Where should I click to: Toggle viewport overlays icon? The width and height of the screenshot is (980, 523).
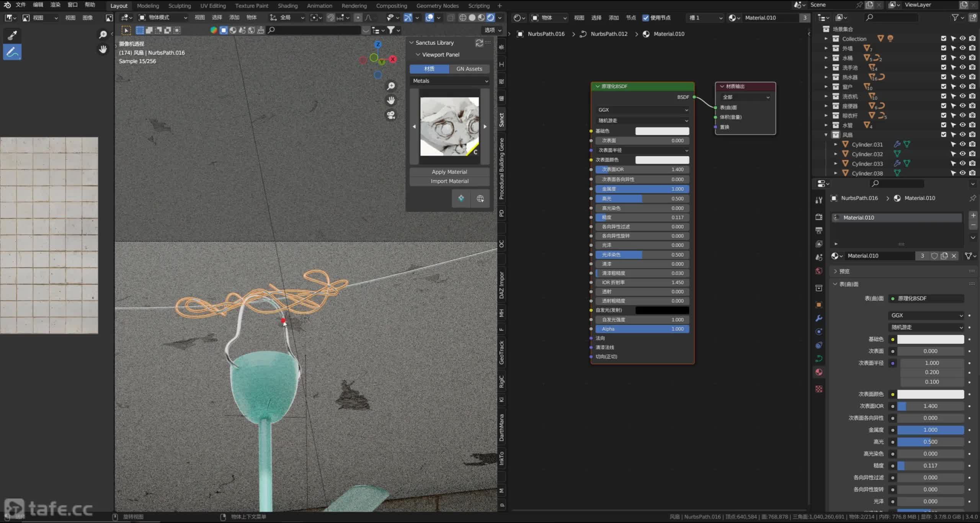click(x=430, y=18)
